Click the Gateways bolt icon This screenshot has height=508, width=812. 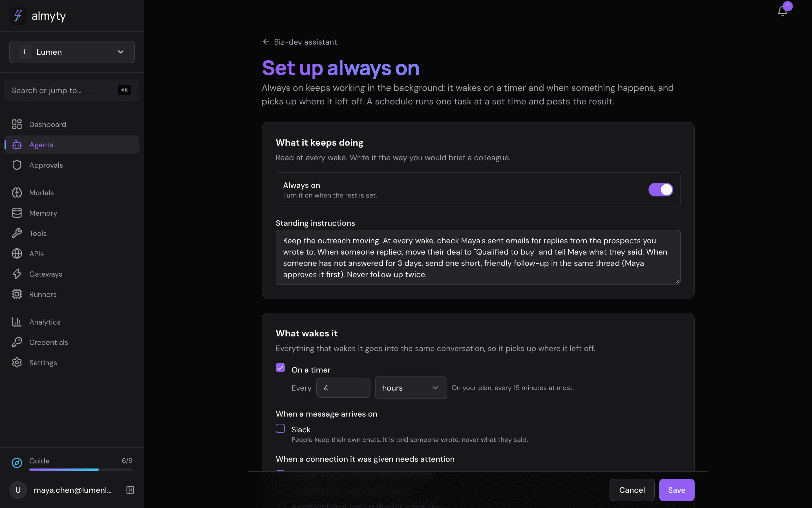(17, 274)
